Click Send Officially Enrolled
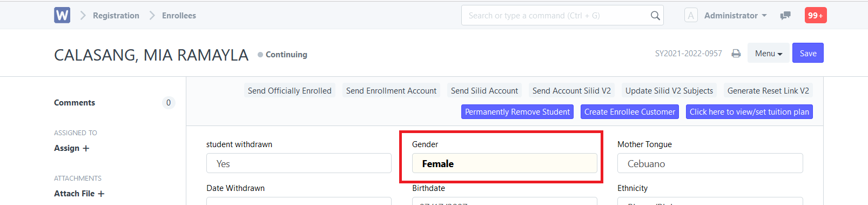Image resolution: width=868 pixels, height=205 pixels. coord(290,91)
